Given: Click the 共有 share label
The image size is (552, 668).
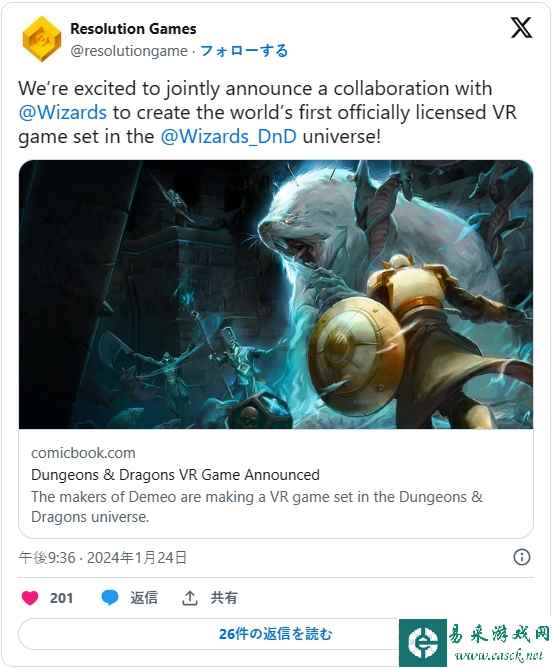Looking at the screenshot, I should pyautogui.click(x=224, y=598).
